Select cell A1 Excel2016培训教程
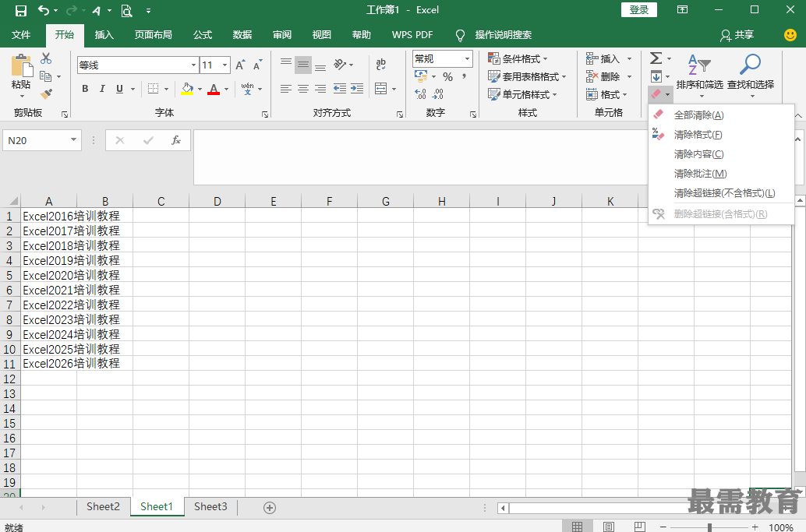Image resolution: width=806 pixels, height=532 pixels. tap(49, 216)
